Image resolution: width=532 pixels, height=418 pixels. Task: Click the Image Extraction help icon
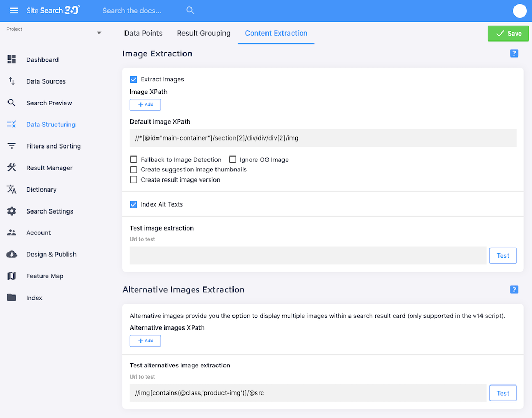(514, 53)
